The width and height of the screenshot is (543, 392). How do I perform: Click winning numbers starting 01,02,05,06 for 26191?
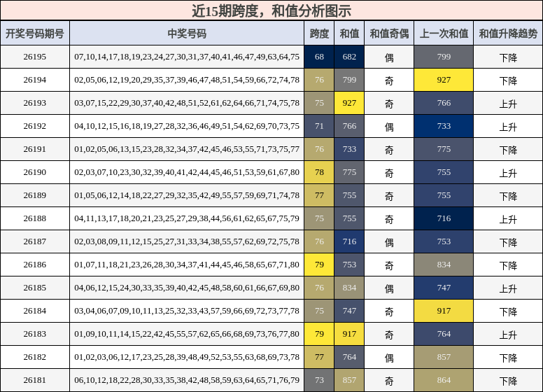click(x=187, y=149)
